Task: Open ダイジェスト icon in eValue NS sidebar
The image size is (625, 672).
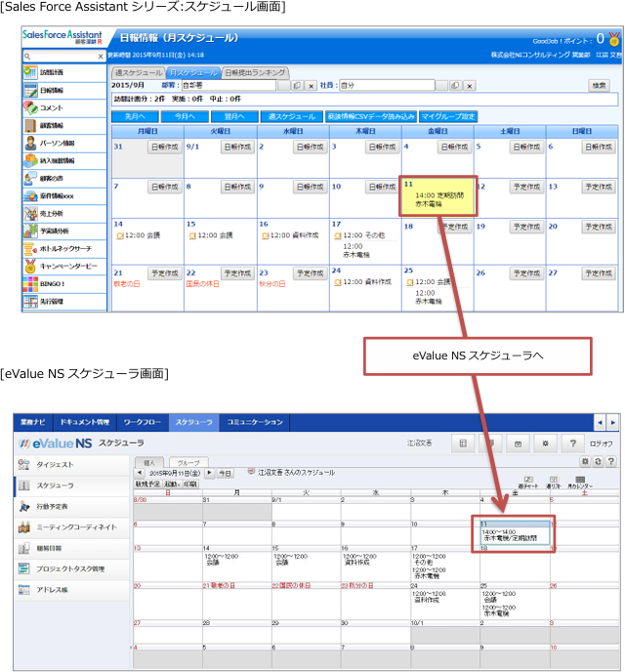Action: click(x=24, y=465)
